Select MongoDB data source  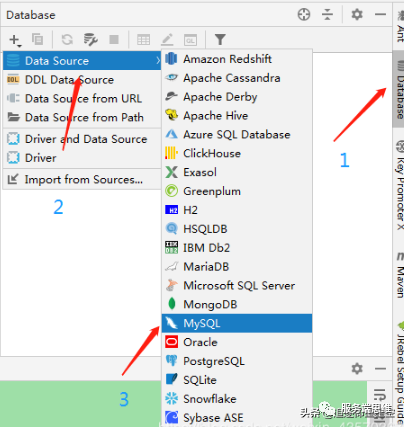pyautogui.click(x=237, y=304)
